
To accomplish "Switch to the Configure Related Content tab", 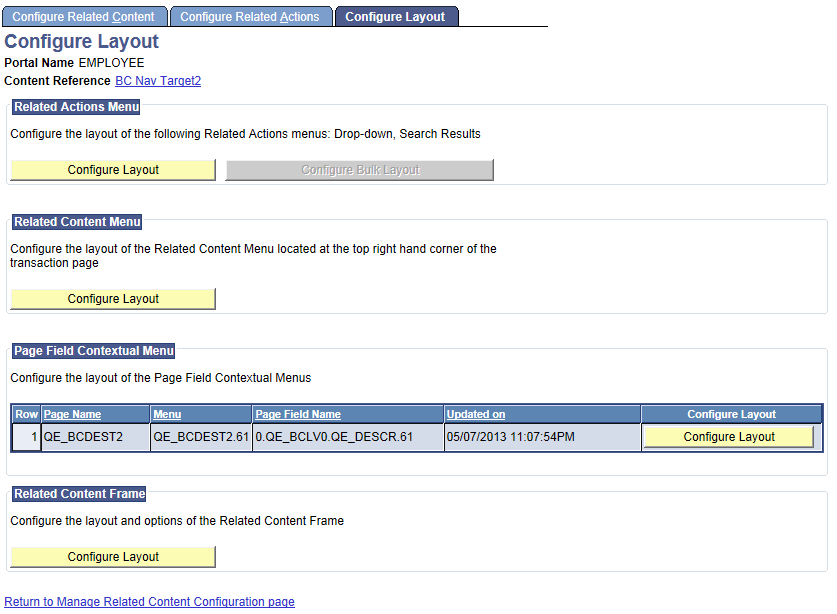I will pyautogui.click(x=84, y=16).
